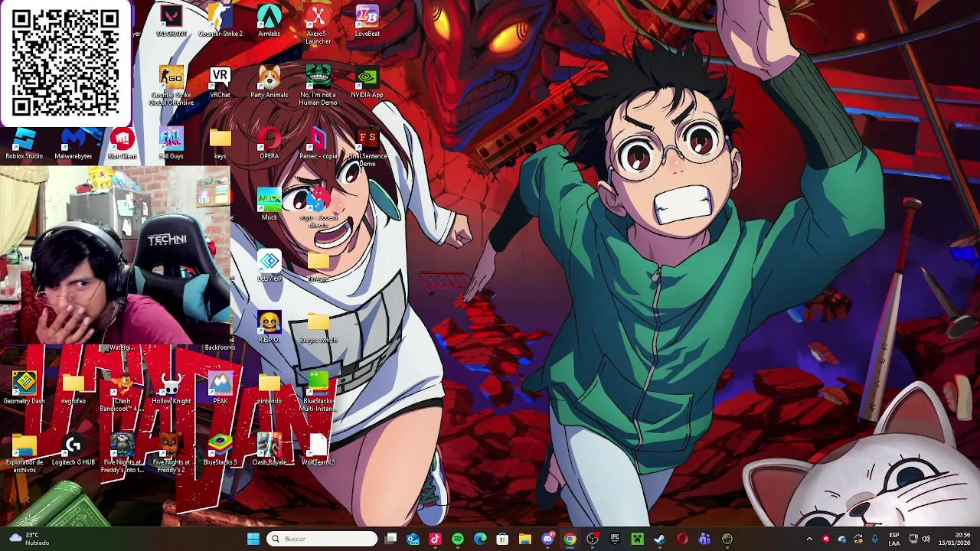Select Counter-Strike Global Offensive shortcut
The width and height of the screenshot is (980, 551).
click(x=171, y=86)
